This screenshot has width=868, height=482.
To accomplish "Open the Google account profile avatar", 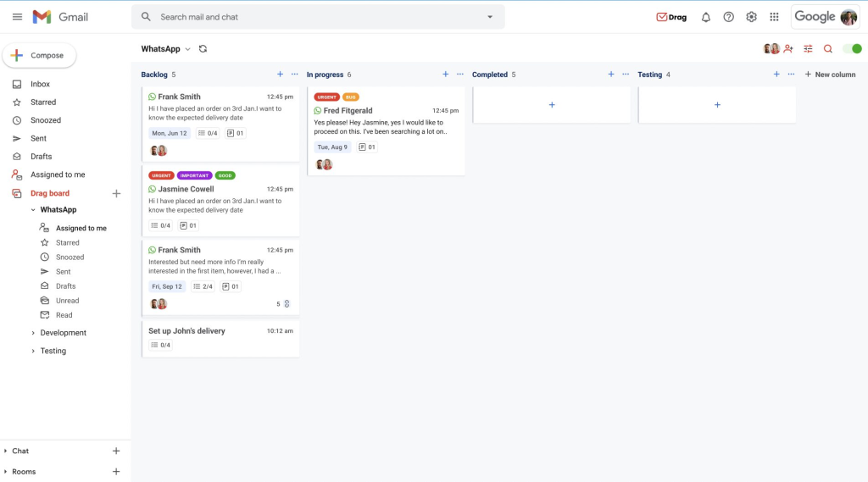I will [x=849, y=17].
